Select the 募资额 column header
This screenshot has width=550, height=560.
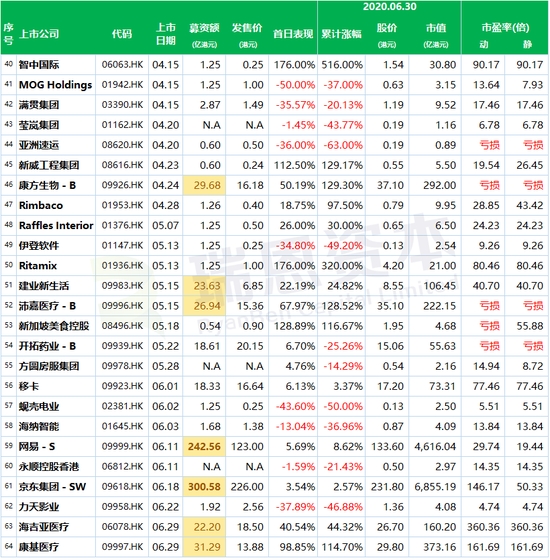pos(204,28)
